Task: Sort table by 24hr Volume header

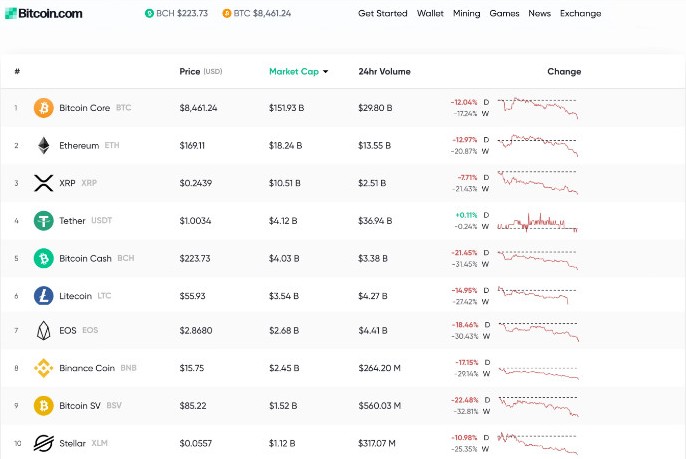Action: 385,71
